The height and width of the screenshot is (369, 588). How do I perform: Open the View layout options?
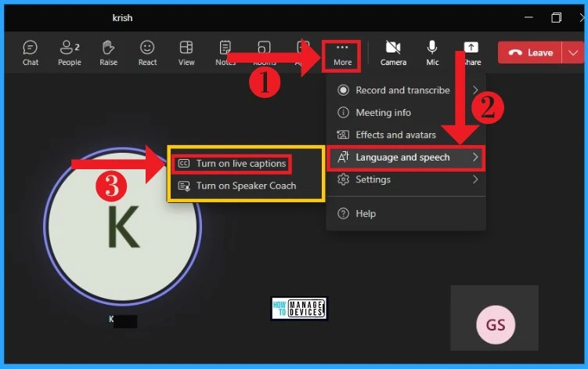tap(186, 53)
